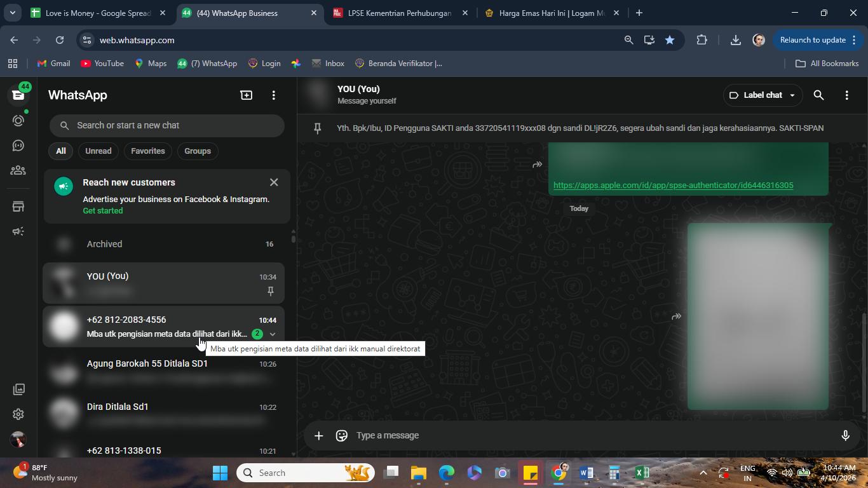Open the Communities icon in the WhatsApp sidebar
This screenshot has height=488, width=868.
[x=18, y=170]
